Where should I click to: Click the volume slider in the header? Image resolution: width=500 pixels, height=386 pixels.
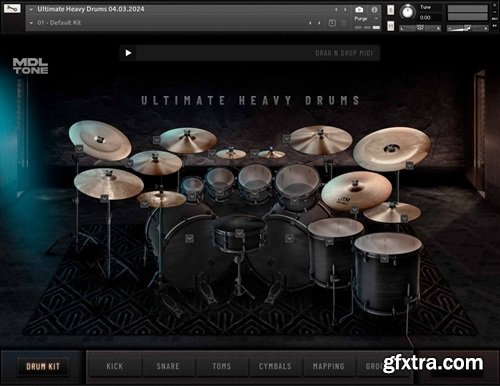click(x=467, y=28)
